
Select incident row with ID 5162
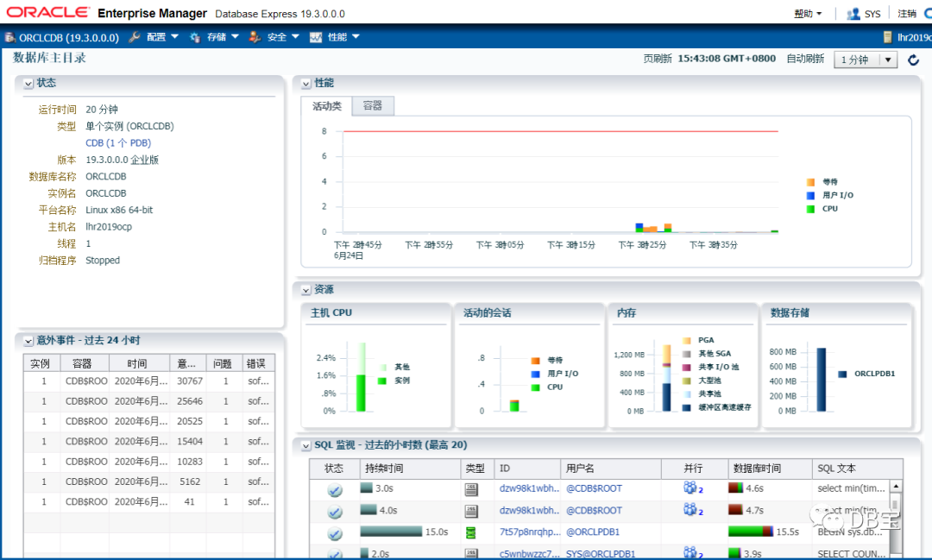(149, 482)
